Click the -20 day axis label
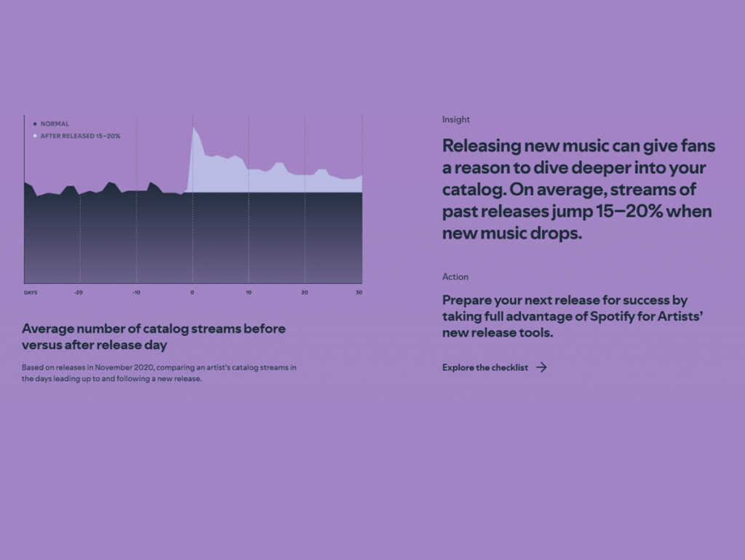 (79, 292)
